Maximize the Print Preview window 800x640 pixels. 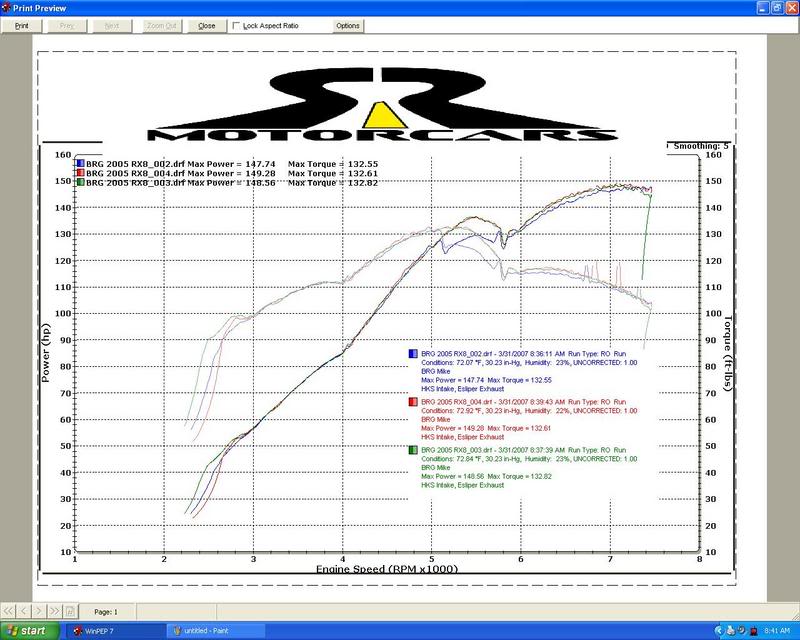pyautogui.click(x=777, y=8)
